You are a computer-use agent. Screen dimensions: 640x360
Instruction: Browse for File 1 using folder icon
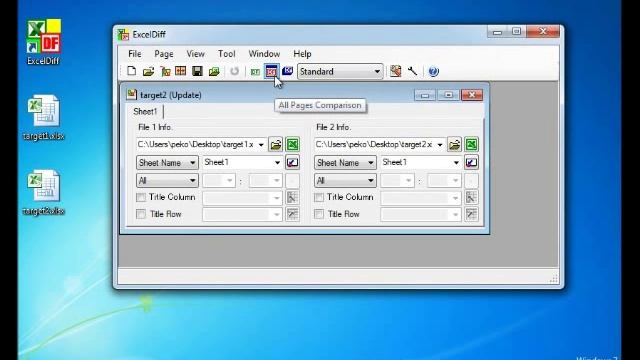click(x=276, y=144)
